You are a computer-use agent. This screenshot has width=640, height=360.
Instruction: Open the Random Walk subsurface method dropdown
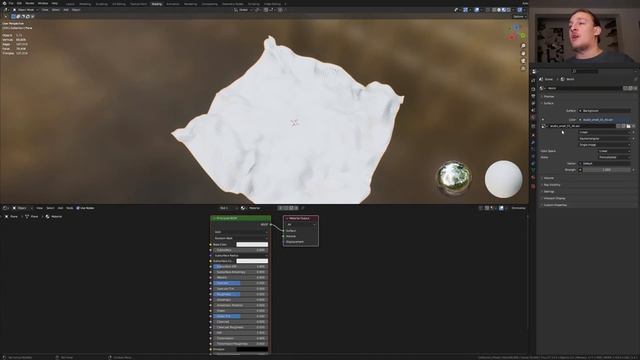coord(240,238)
